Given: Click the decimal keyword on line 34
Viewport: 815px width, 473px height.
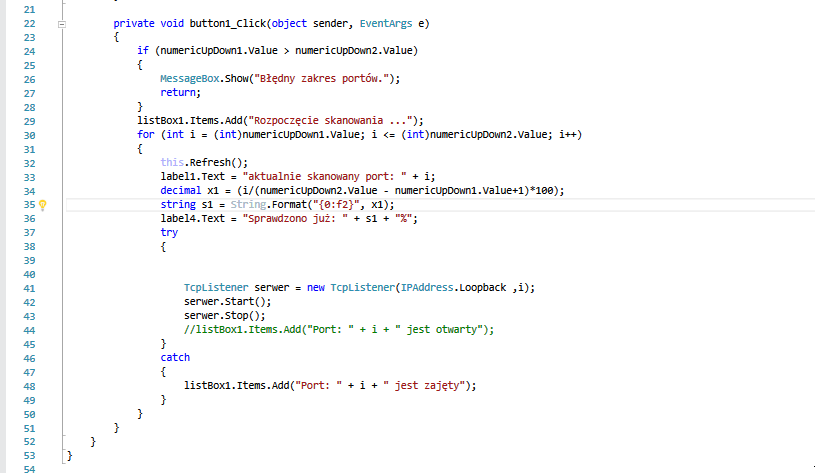Looking at the screenshot, I should 180,191.
